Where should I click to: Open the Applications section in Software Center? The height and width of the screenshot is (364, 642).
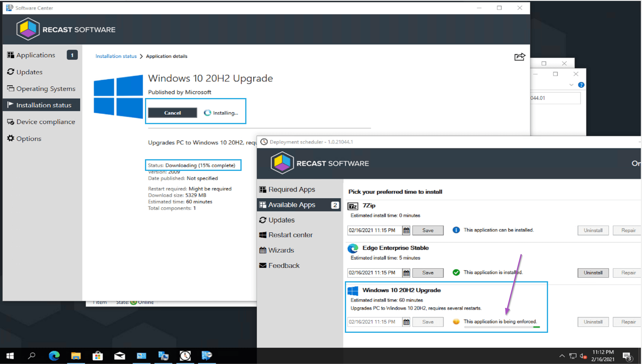point(36,55)
